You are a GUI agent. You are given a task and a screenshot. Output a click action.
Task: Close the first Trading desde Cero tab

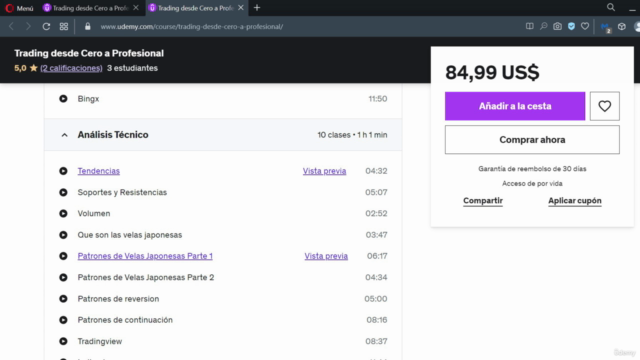(136, 8)
